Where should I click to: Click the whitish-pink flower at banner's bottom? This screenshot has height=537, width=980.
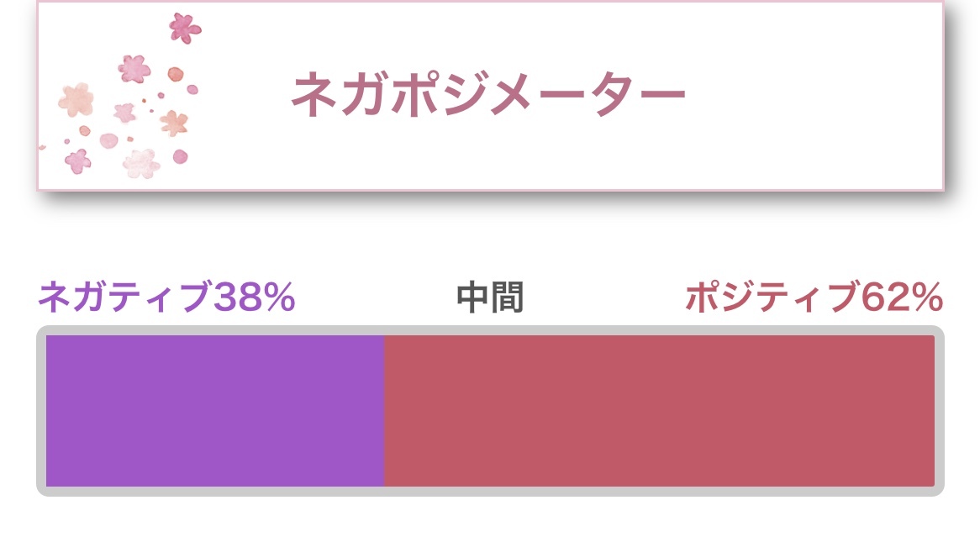(x=140, y=163)
